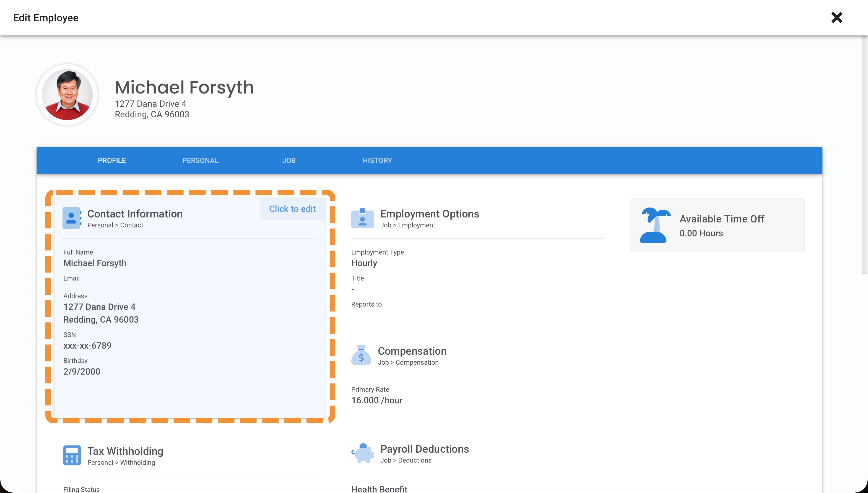
Task: Click the Payroll Deductions heading
Action: [x=424, y=449]
